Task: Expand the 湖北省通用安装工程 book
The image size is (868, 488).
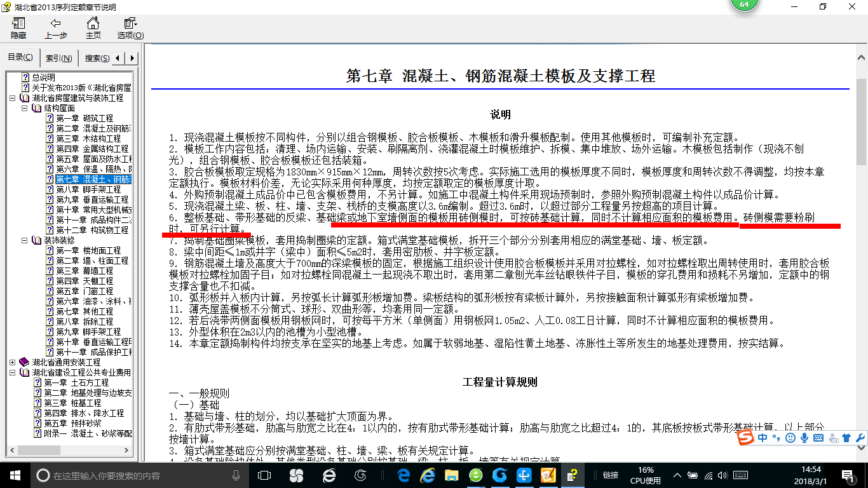Action: [13, 363]
